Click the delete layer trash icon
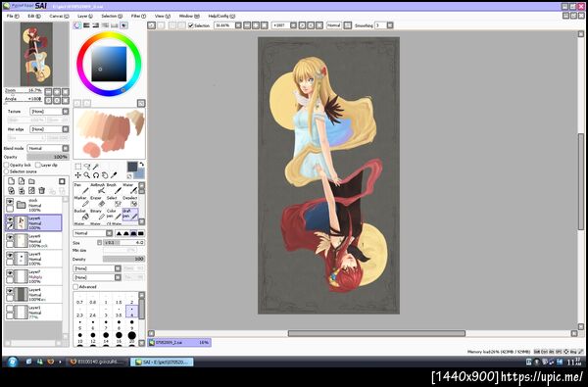The width and height of the screenshot is (588, 387). click(x=41, y=191)
